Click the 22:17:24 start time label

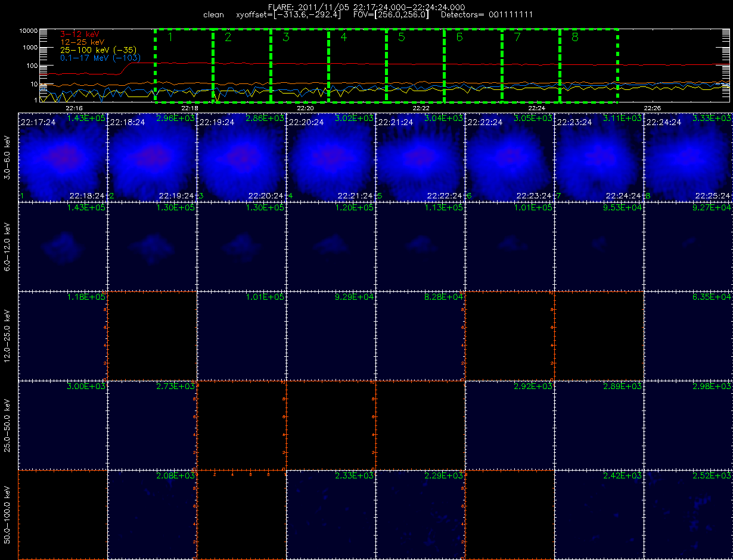tap(38, 122)
